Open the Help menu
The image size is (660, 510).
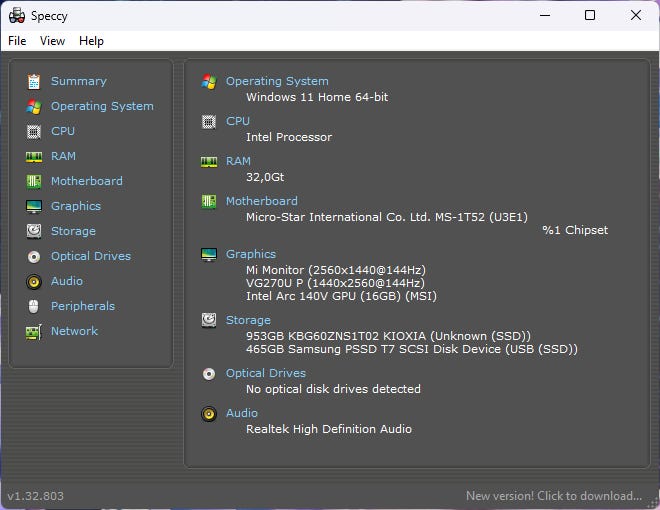coord(91,41)
